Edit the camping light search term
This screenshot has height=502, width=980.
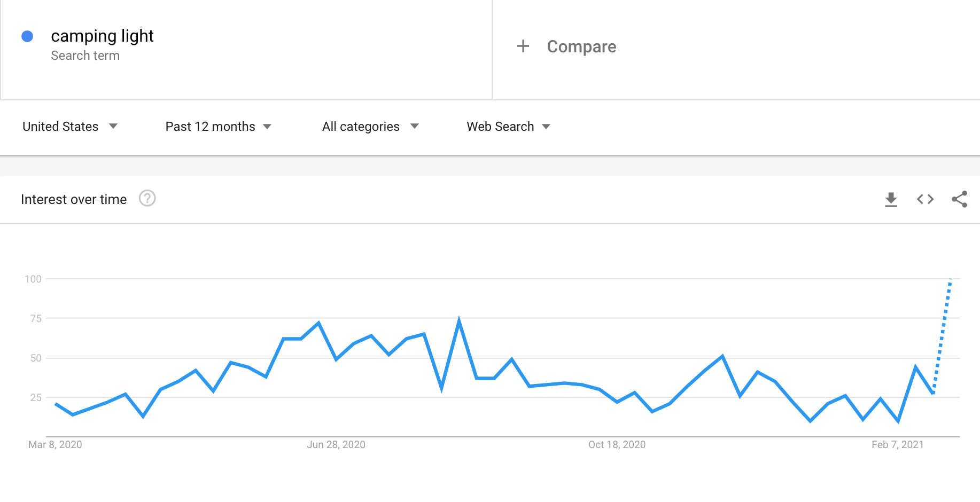coord(102,36)
